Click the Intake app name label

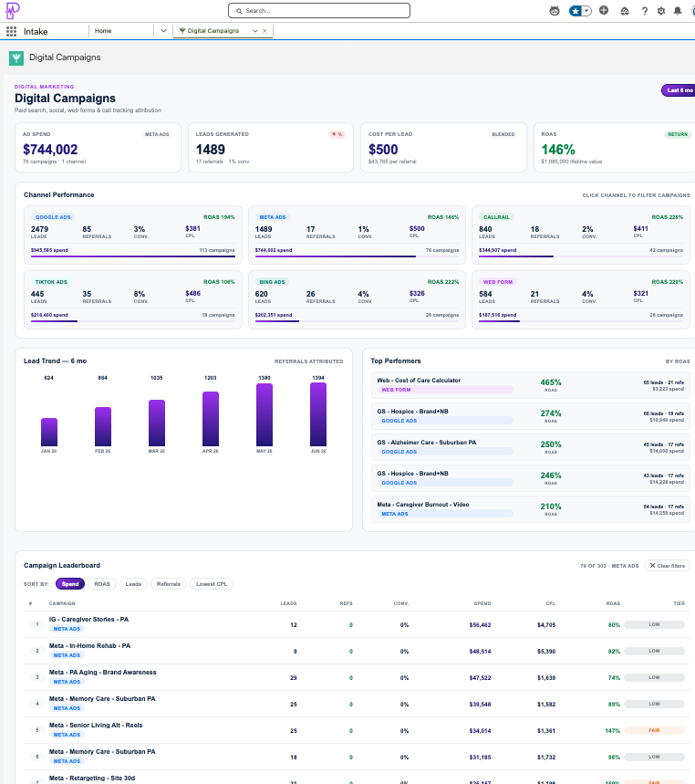[36, 32]
